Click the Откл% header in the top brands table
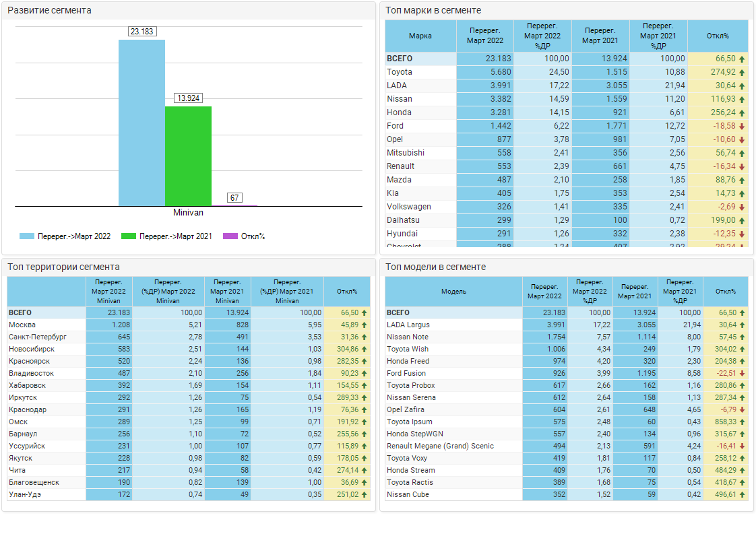Image resolution: width=756 pixels, height=534 pixels. pyautogui.click(x=718, y=36)
